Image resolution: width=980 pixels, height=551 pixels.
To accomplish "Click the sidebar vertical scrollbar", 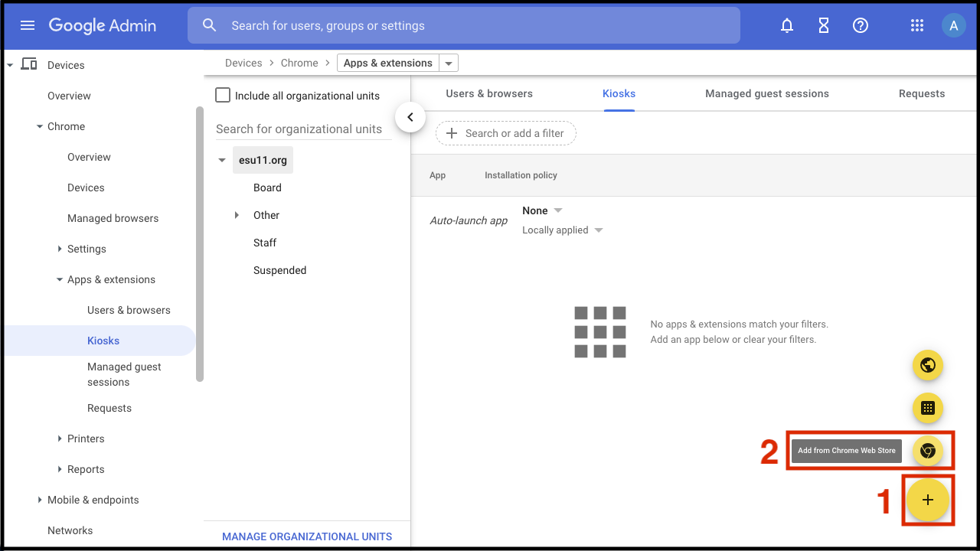I will point(200,243).
